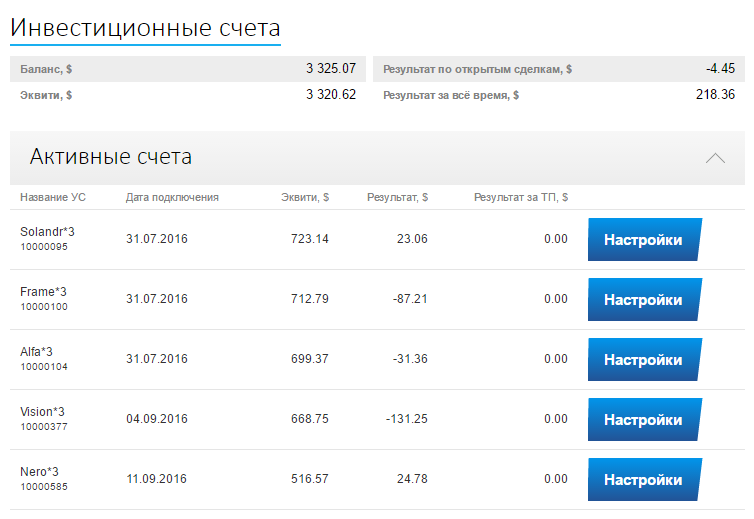Click the Название УС column header
Screen dimensions: 754x519
click(53, 198)
